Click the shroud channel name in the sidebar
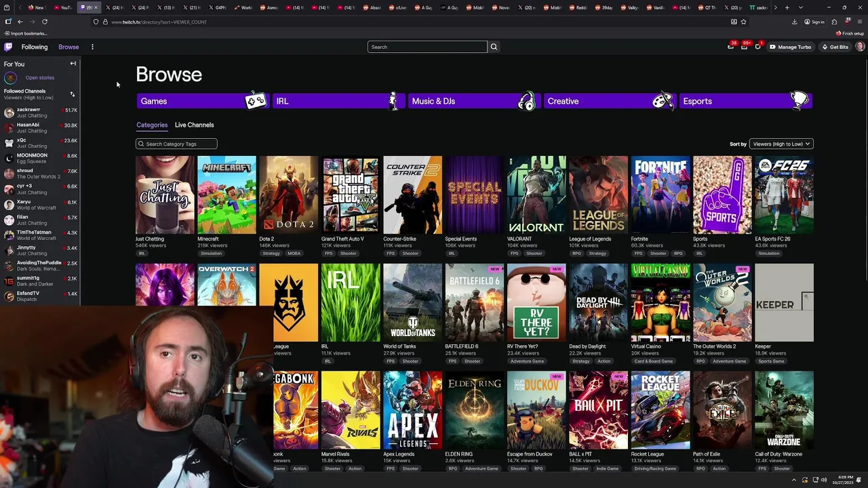868x488 pixels. tap(25, 171)
